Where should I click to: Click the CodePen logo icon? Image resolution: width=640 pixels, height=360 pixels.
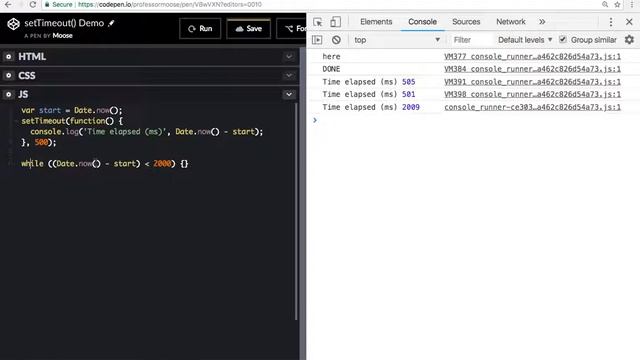(x=13, y=24)
